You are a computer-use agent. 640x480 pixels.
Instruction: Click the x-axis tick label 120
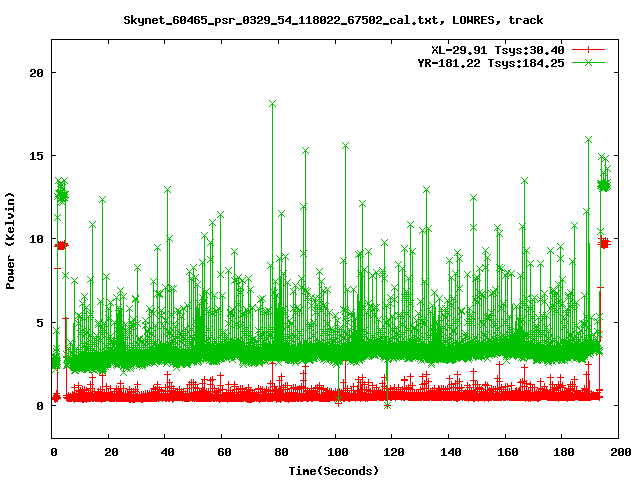pos(394,452)
